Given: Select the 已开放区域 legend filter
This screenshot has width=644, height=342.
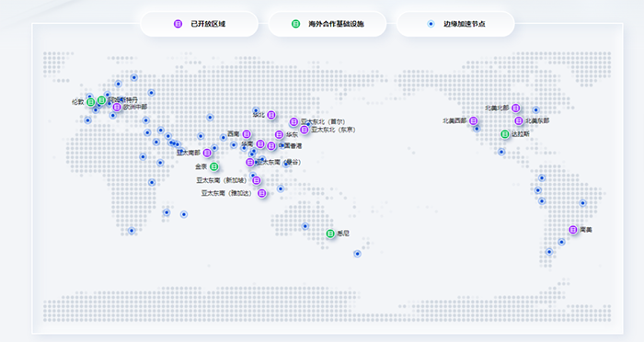Looking at the screenshot, I should click(x=200, y=24).
